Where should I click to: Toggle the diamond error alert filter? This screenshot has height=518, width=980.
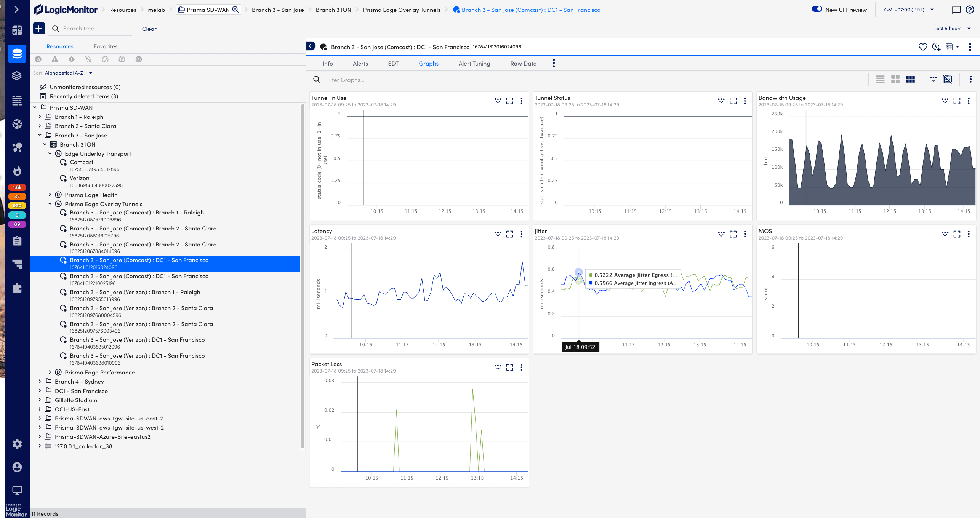click(x=72, y=59)
